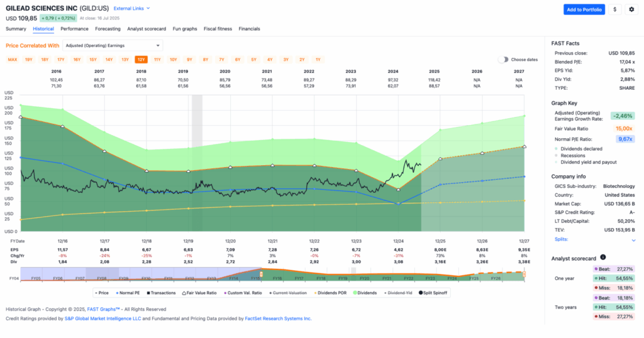Open the Adjusted (Operating) Earnings dropdown
Image resolution: width=644 pixels, height=338 pixels.
(x=113, y=45)
